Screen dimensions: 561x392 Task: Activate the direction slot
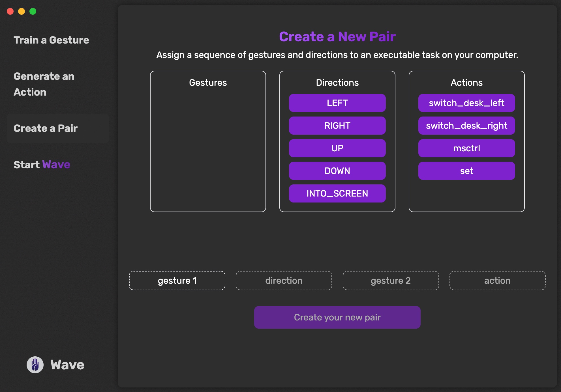tap(284, 281)
